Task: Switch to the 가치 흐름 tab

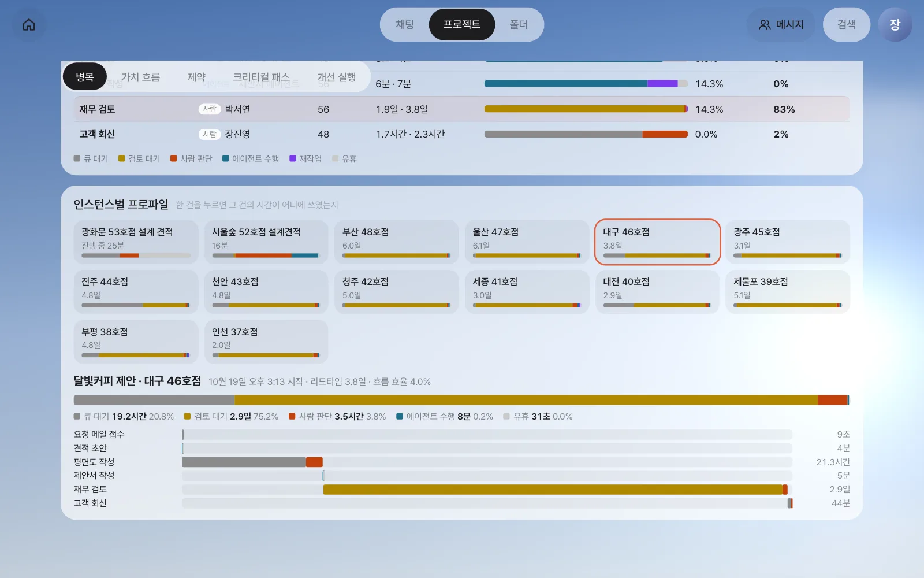Action: pos(140,77)
